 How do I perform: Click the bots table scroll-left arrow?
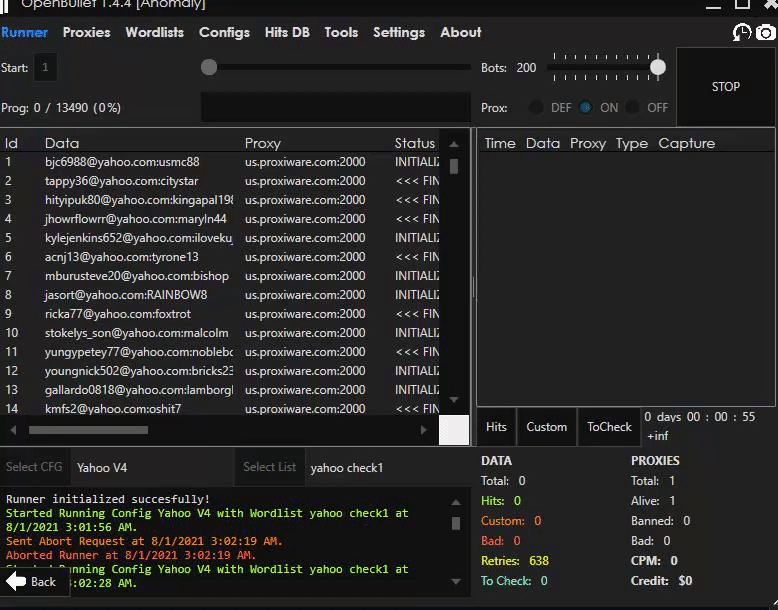tap(13, 430)
